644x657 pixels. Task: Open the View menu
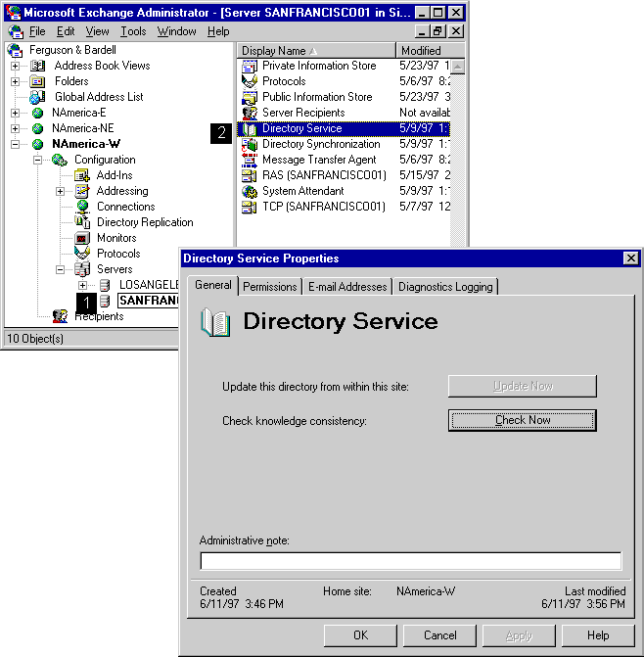97,31
